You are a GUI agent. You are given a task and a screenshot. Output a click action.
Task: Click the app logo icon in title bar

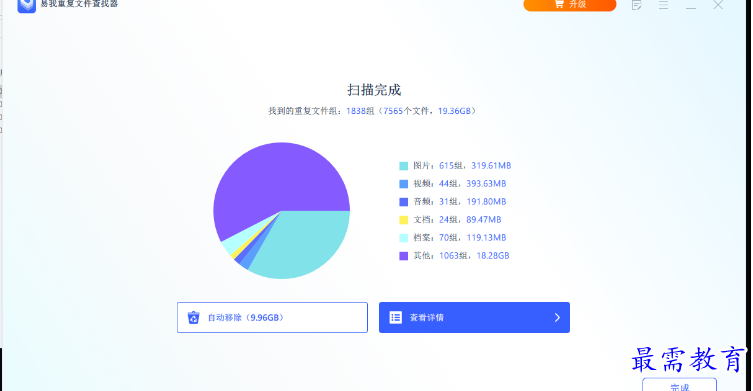[26, 6]
